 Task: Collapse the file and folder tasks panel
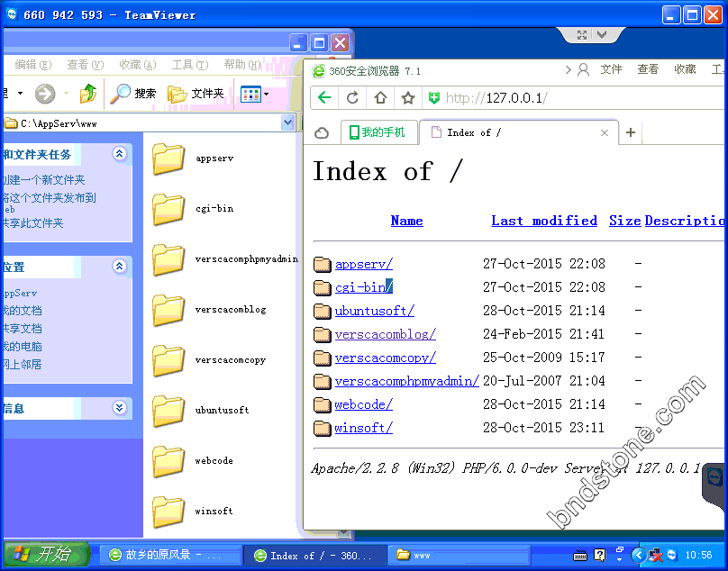[x=120, y=154]
